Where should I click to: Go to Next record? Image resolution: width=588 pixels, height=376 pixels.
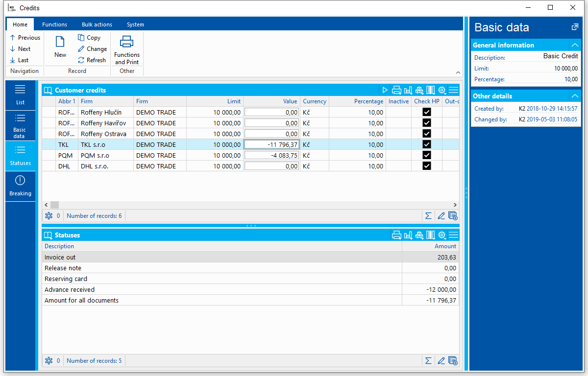click(20, 49)
